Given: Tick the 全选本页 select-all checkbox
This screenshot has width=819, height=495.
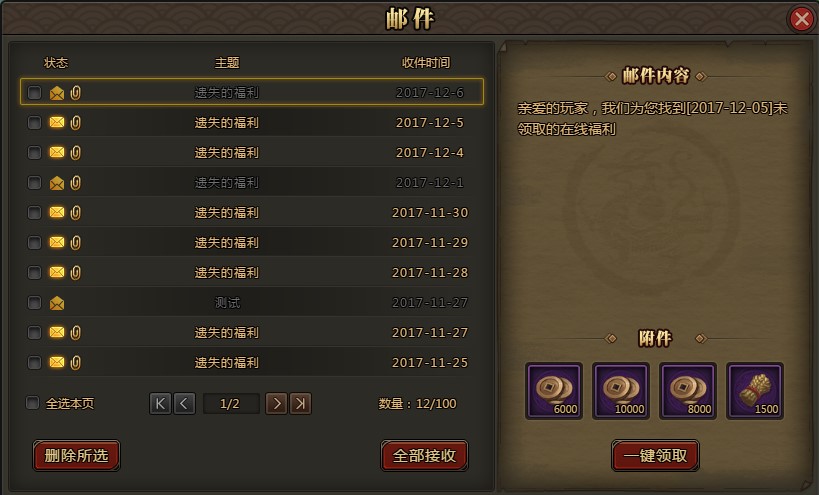Looking at the screenshot, I should (x=32, y=403).
